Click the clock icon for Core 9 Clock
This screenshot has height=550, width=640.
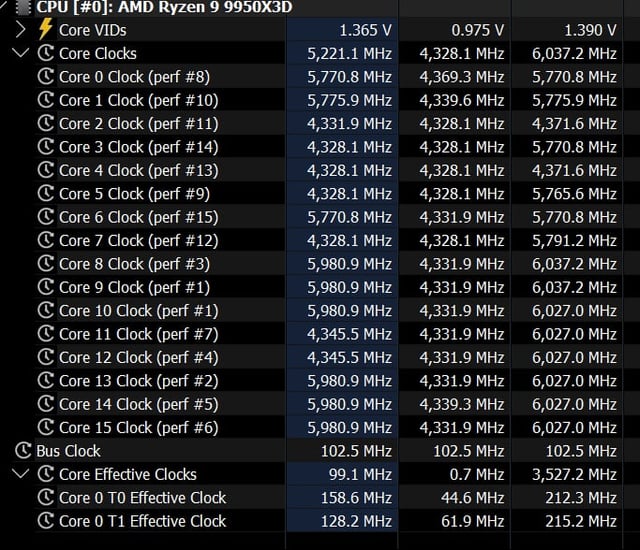tap(46, 287)
